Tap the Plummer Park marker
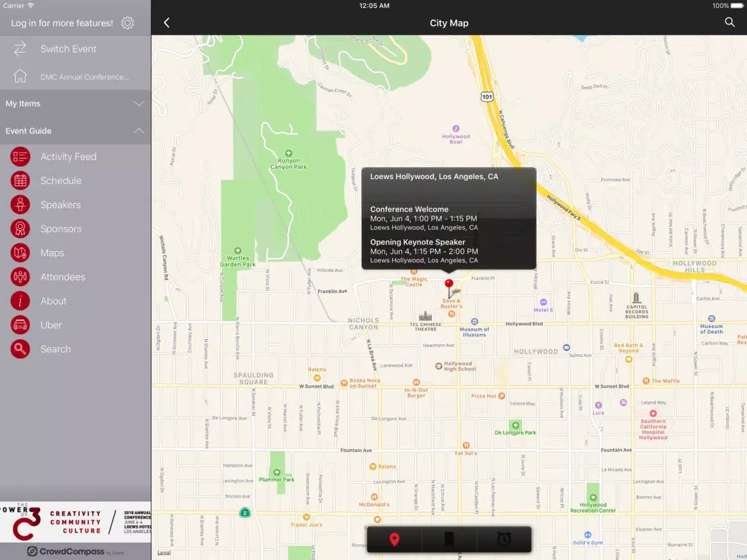This screenshot has height=560, width=747. pos(277,472)
